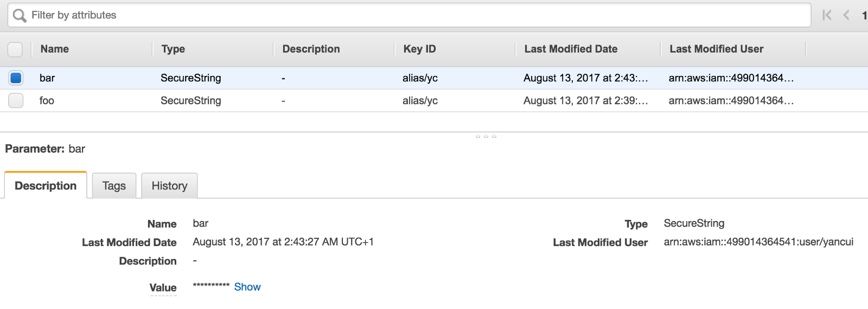The height and width of the screenshot is (309, 868).
Task: Toggle the select-all header checkbox
Action: 15,49
